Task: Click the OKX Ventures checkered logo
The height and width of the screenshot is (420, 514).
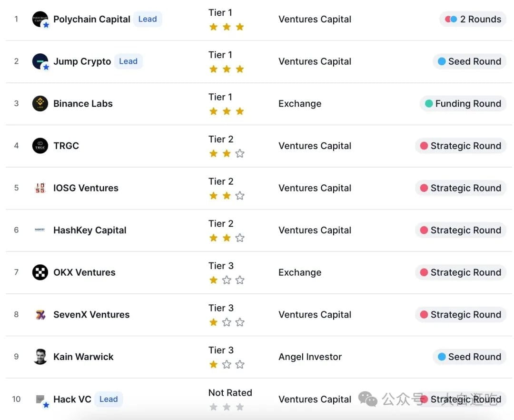Action: (x=40, y=272)
